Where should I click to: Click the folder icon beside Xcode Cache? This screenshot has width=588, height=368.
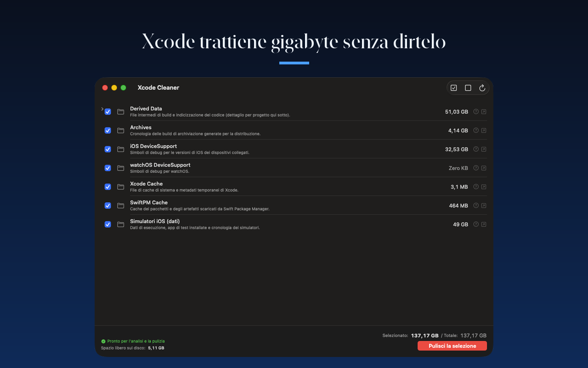tap(121, 187)
